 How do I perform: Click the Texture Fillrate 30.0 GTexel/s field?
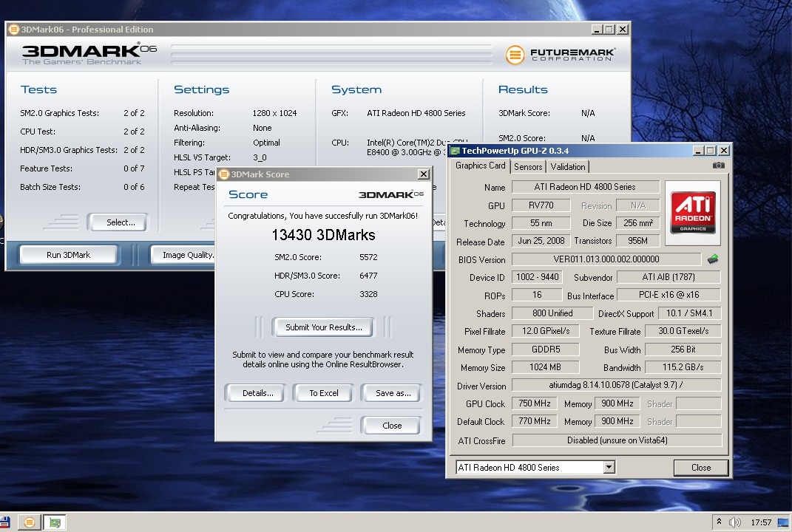coord(683,331)
